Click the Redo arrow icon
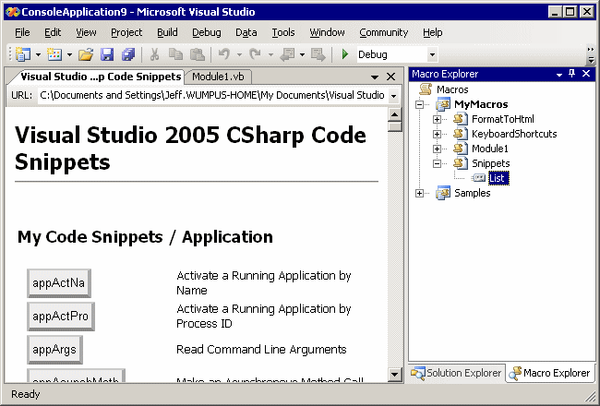Screen dimensions: 600x406 [255, 55]
